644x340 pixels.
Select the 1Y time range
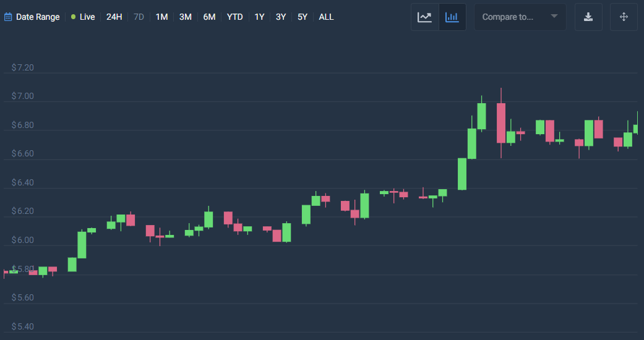[x=259, y=17]
